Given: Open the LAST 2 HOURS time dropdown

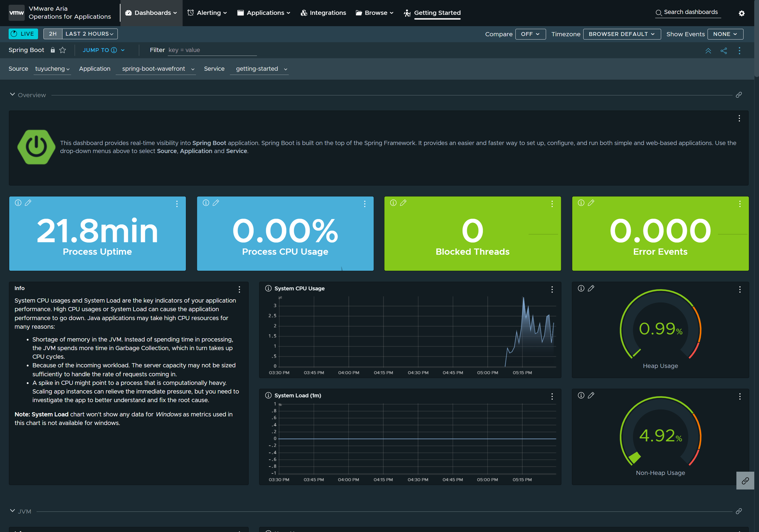Looking at the screenshot, I should click(90, 34).
